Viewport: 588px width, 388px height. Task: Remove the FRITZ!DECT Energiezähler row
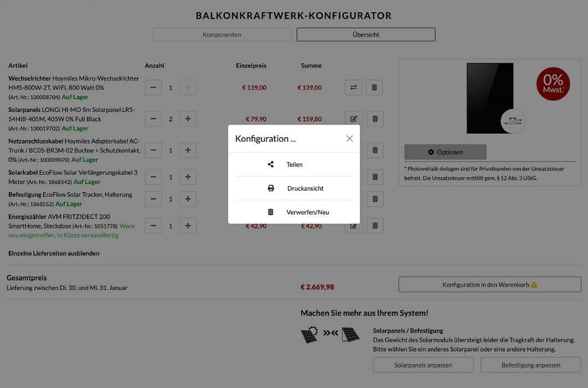[x=375, y=226]
